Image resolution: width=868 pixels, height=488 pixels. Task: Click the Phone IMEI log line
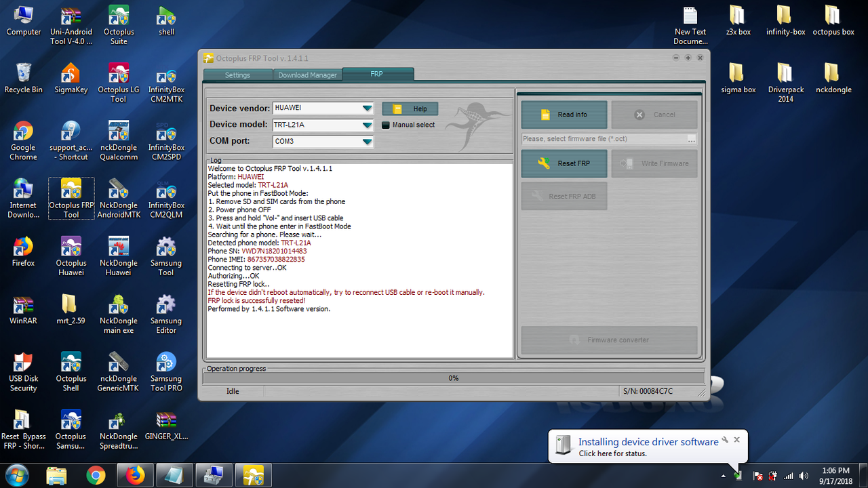tap(256, 259)
